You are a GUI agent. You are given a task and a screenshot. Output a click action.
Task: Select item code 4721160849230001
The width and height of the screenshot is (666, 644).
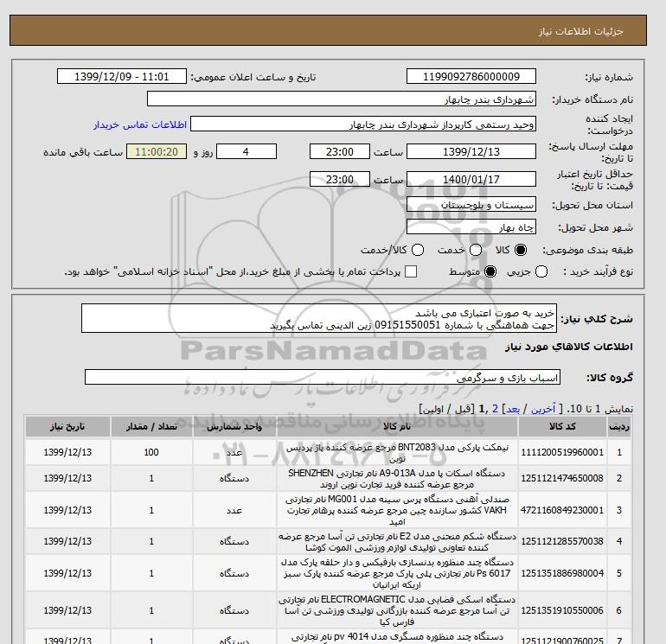pos(562,510)
